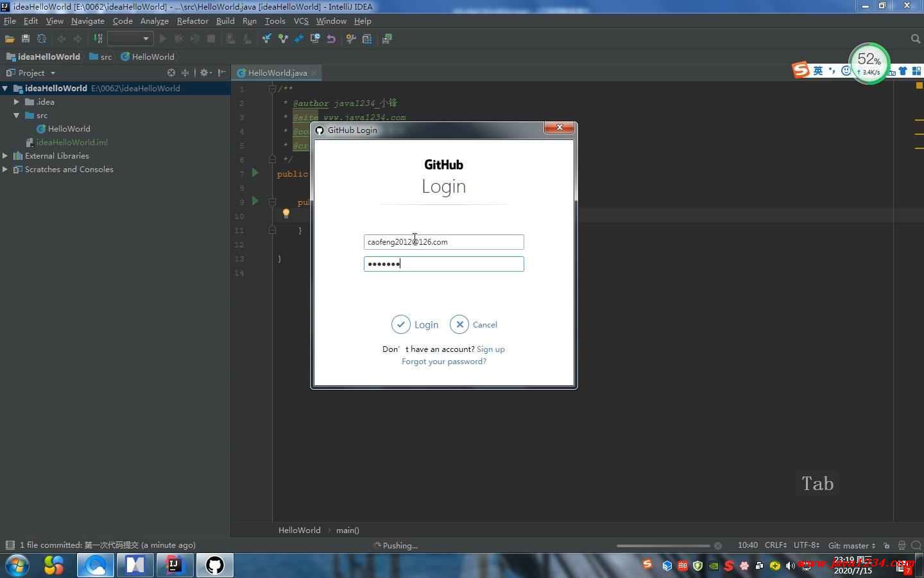Screen dimensions: 924x578
Task: Click the Sogou S input method icon
Action: 801,69
